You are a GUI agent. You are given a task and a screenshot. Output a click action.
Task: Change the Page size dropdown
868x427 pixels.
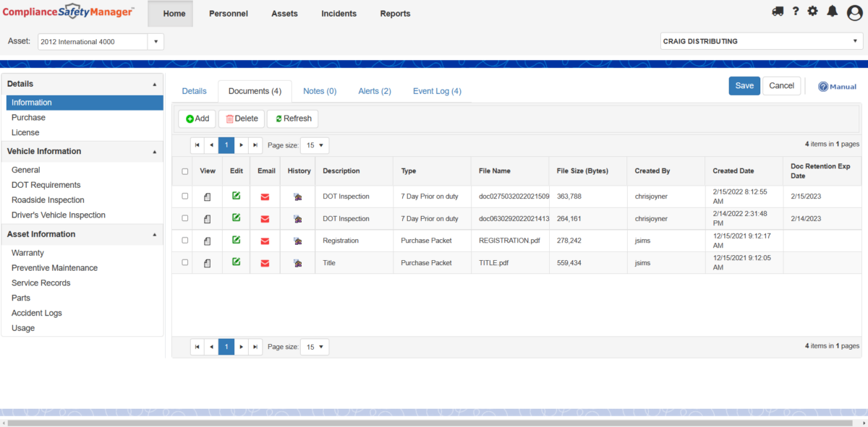[x=315, y=145]
